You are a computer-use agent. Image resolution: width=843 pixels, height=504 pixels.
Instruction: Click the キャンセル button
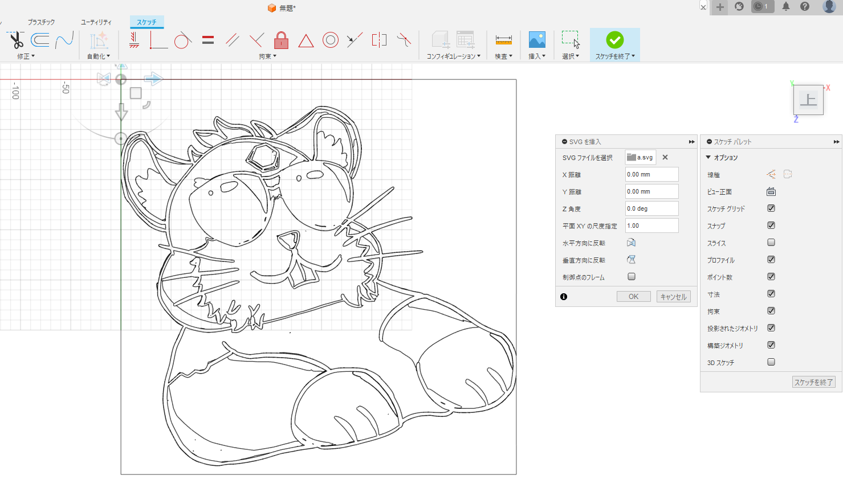coord(674,297)
